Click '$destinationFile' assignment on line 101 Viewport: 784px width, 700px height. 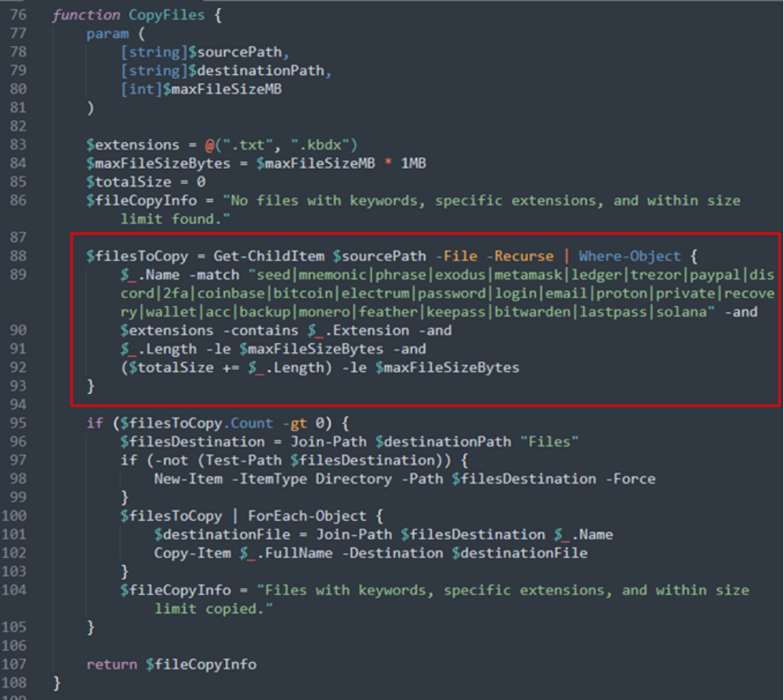(222, 534)
